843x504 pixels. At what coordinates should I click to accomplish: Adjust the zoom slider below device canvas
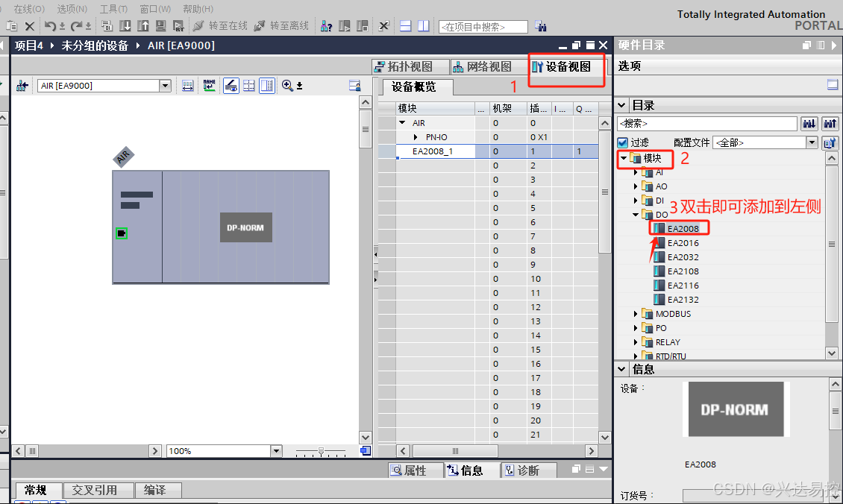coord(321,451)
